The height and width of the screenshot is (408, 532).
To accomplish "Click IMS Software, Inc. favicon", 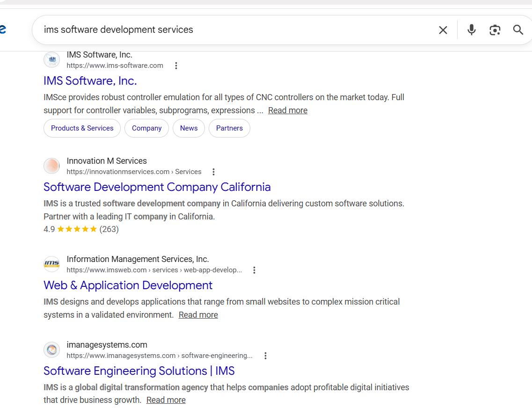I will [52, 60].
